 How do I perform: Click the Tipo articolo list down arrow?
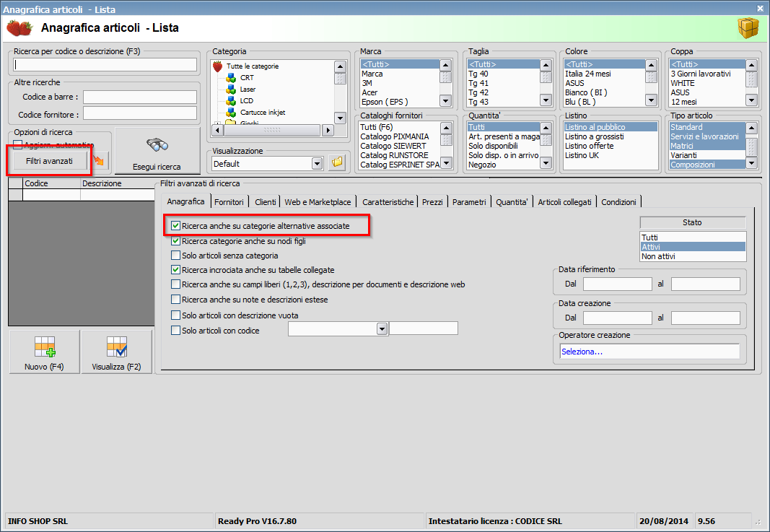[x=751, y=162]
